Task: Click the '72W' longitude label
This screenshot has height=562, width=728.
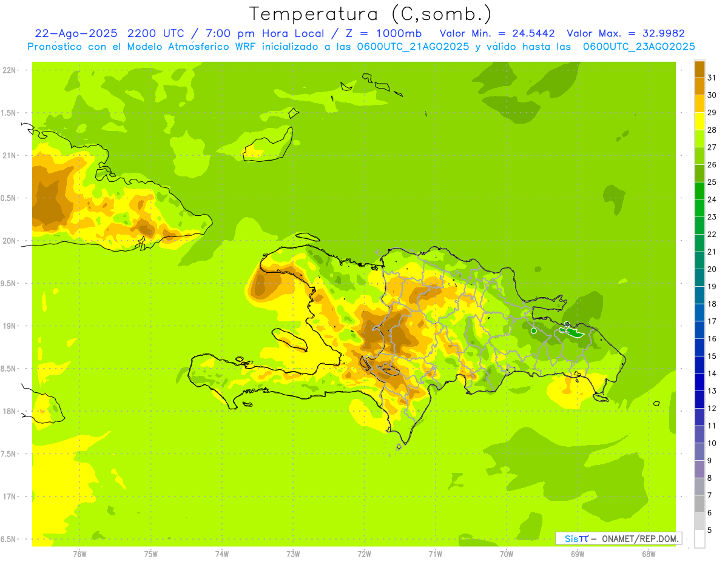Action: pos(364,554)
